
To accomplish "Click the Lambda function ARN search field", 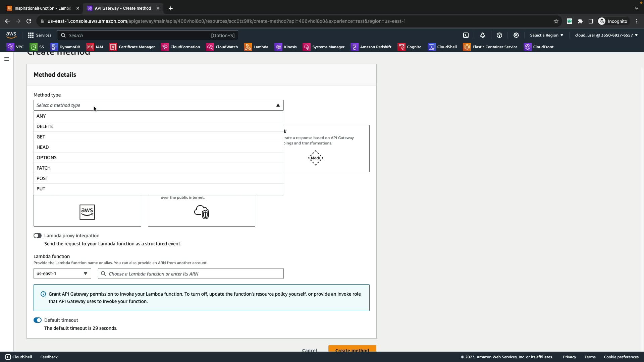I will pyautogui.click(x=191, y=274).
